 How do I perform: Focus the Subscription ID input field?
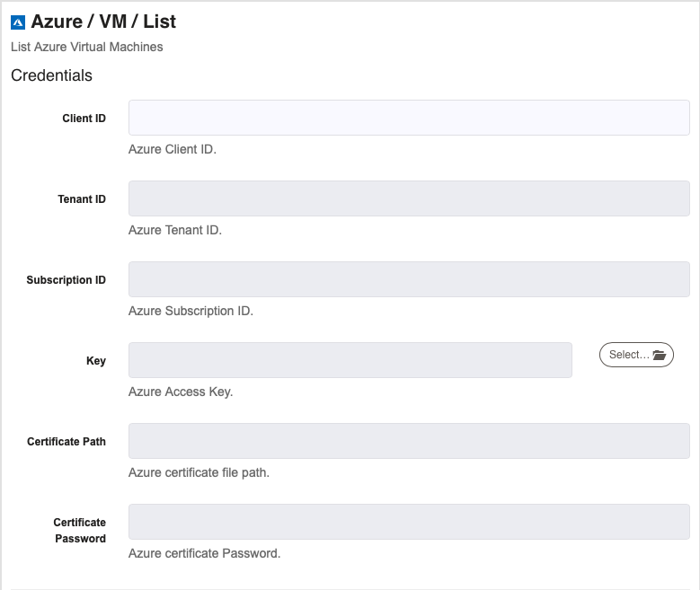point(409,279)
